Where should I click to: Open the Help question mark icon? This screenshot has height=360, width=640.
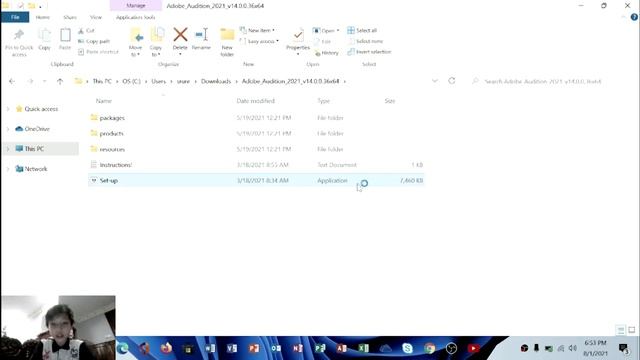[634, 17]
